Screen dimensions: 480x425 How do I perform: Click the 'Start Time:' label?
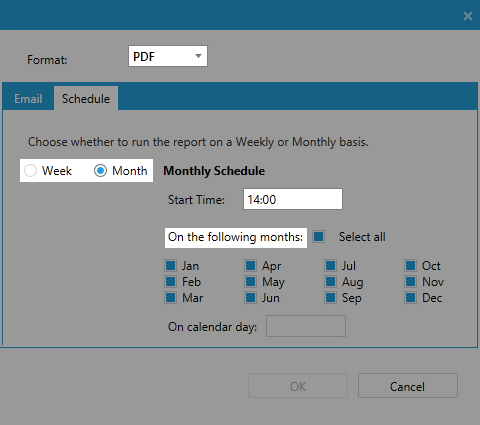196,200
